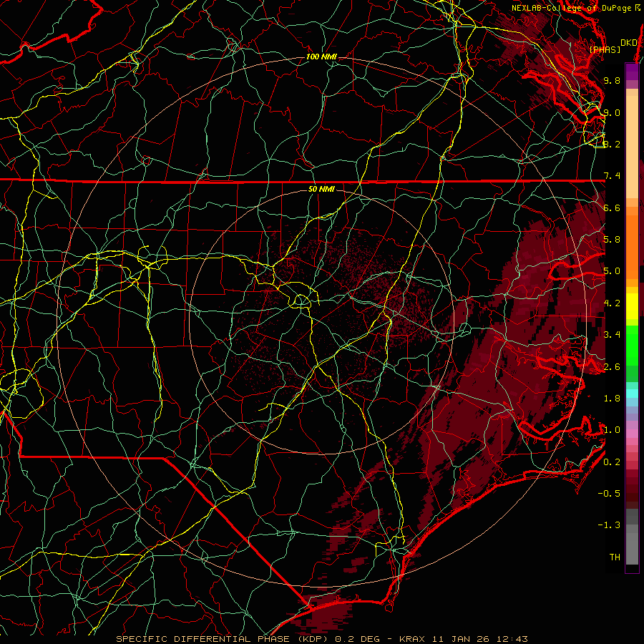The height and width of the screenshot is (644, 644).
Task: Click the purple swatch atop the color bar
Action: tap(632, 72)
